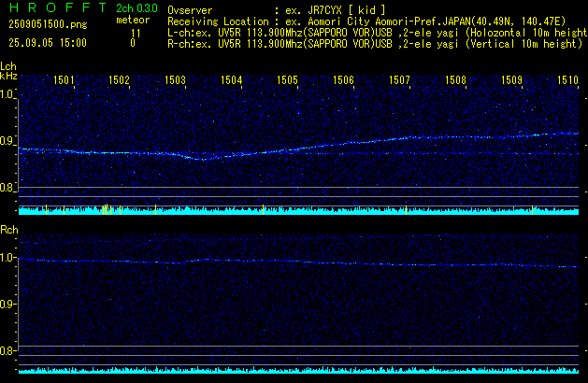The width and height of the screenshot is (588, 383).
Task: Click the "meteor" counter label
Action: click(133, 20)
